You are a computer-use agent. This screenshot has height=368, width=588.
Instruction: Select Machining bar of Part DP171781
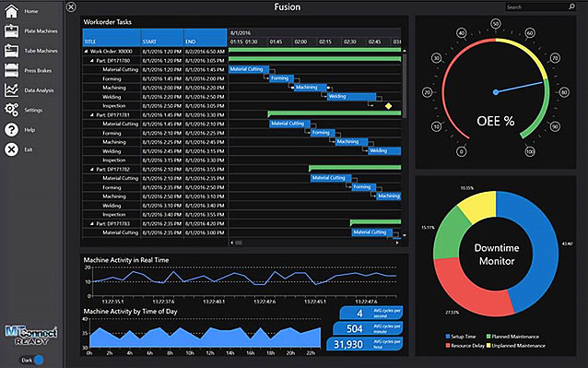click(351, 142)
